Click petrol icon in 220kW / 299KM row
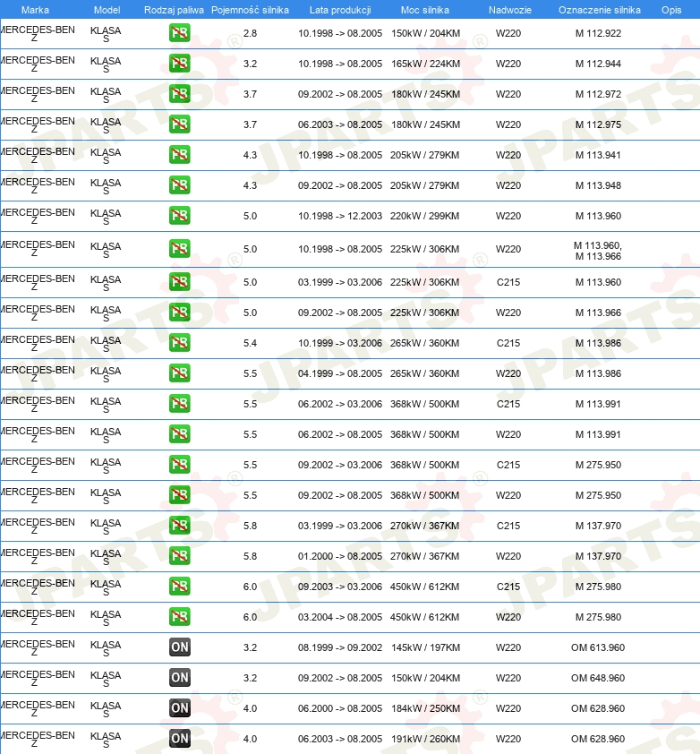The image size is (700, 754). (179, 216)
